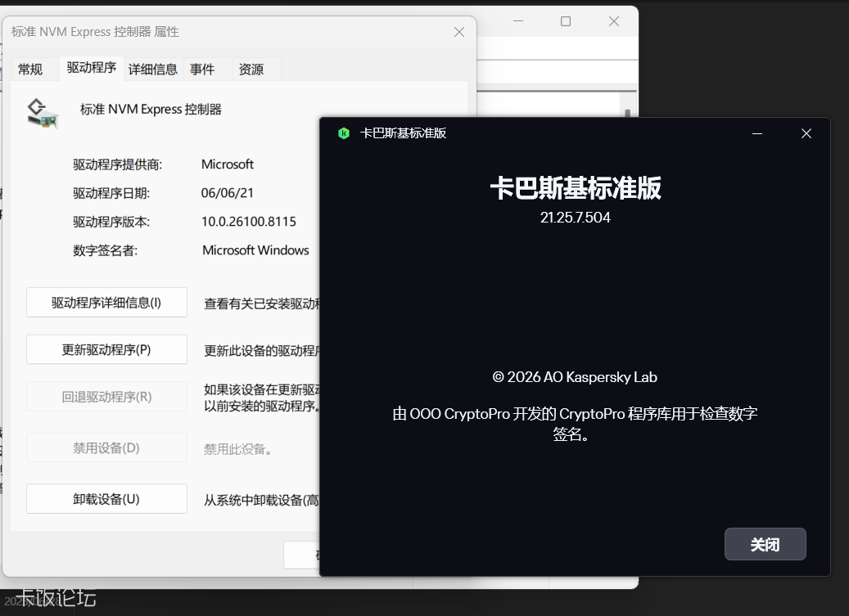Screen dimensions: 849x616
Task: Click the Kaspersky window title 卡巴斯基标准版
Action: pyautogui.click(x=403, y=133)
